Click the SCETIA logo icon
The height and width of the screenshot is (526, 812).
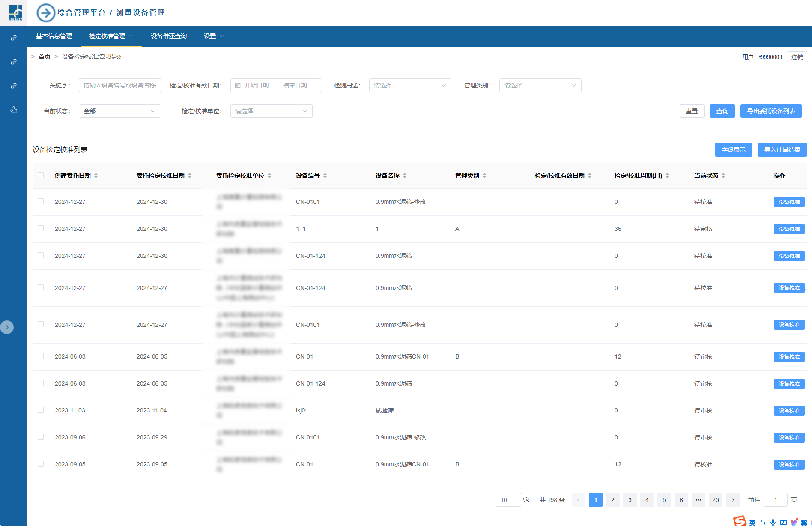15,13
